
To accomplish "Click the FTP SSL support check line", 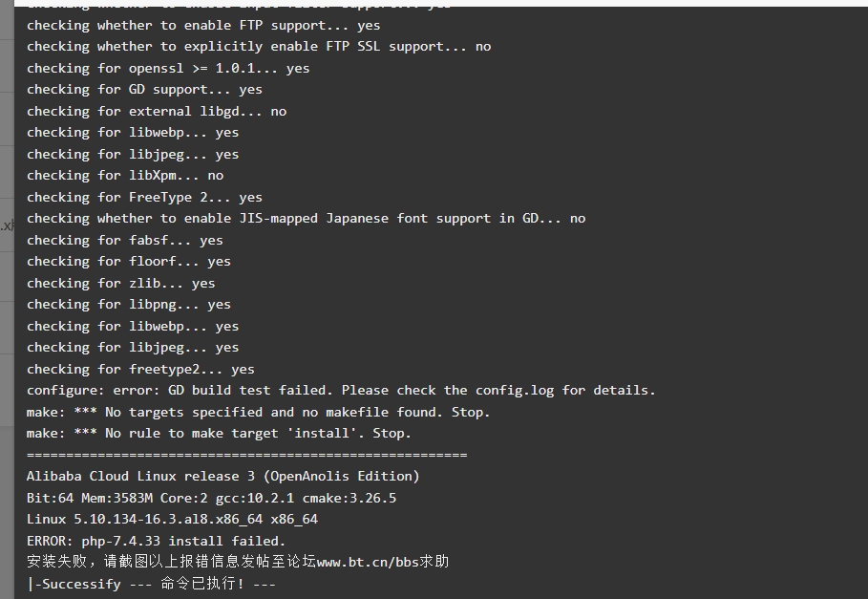I will click(259, 47).
